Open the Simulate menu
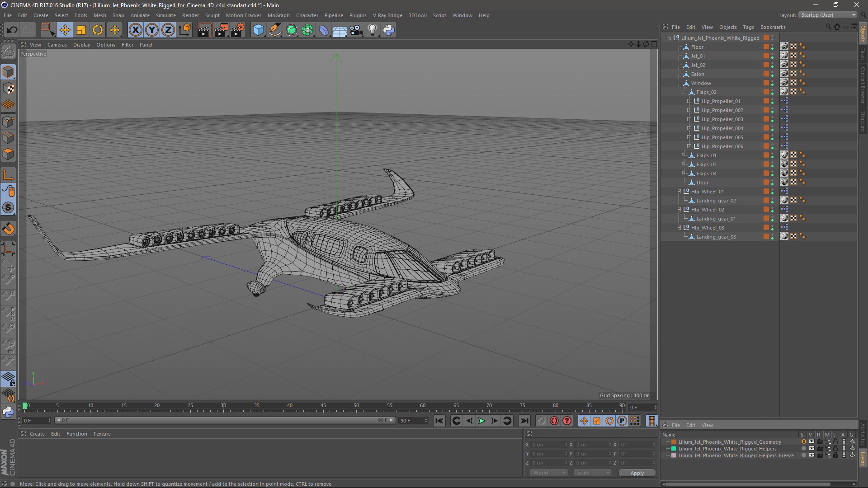 (x=166, y=15)
